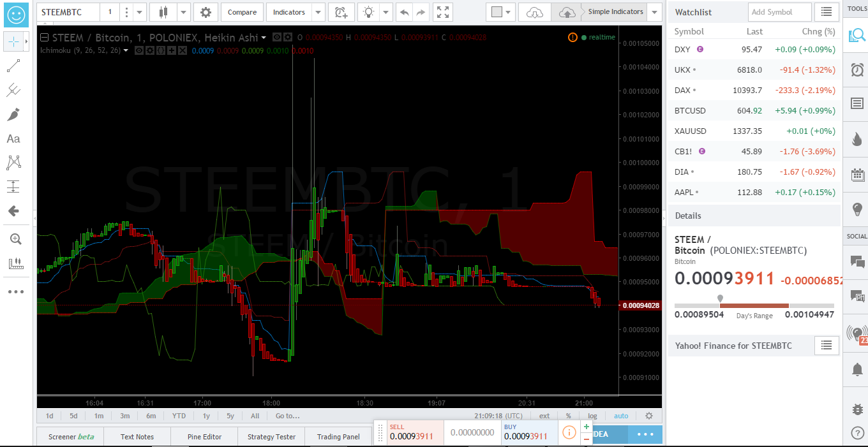The image size is (868, 447).
Task: Collapse the chart legend with minus box
Action: click(x=45, y=38)
